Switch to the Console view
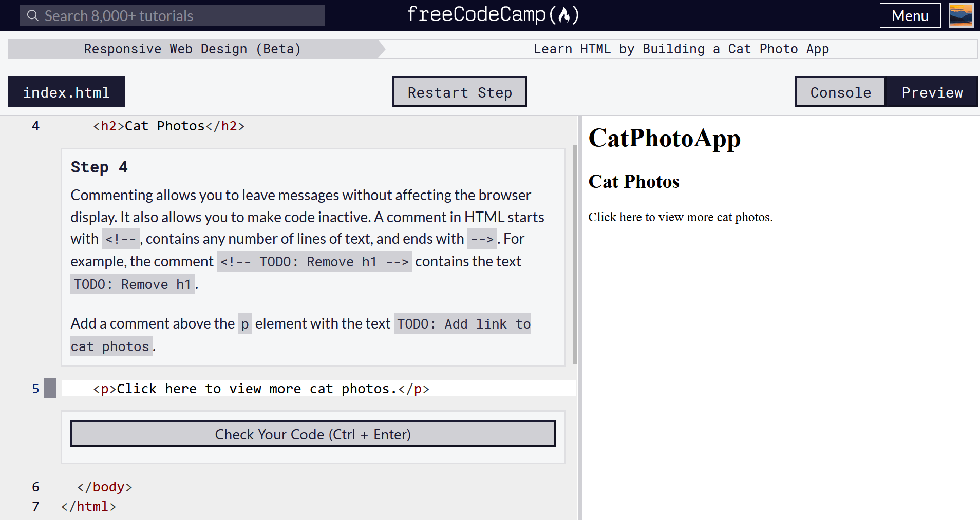Image resolution: width=980 pixels, height=520 pixels. [840, 92]
